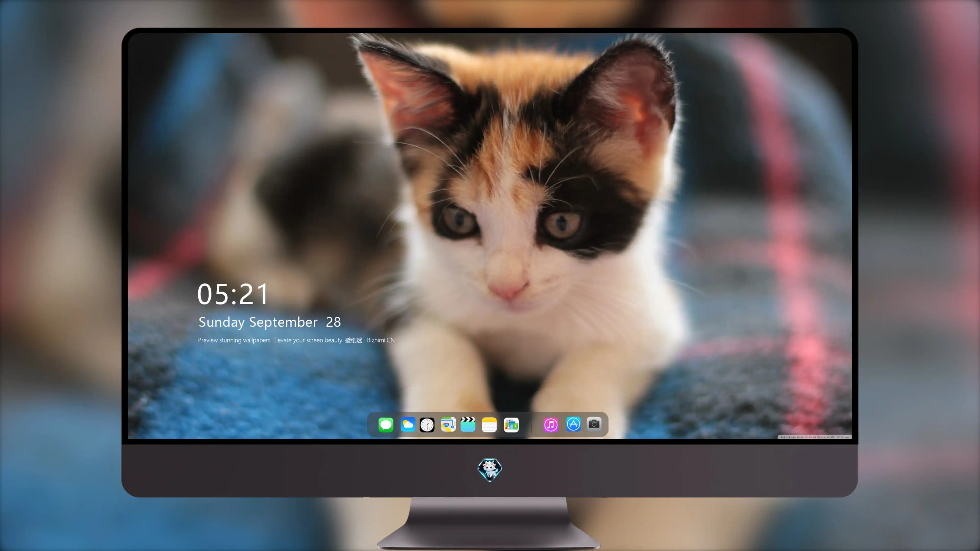The width and height of the screenshot is (980, 551).
Task: Open the photo collage gallery icon
Action: tap(511, 425)
